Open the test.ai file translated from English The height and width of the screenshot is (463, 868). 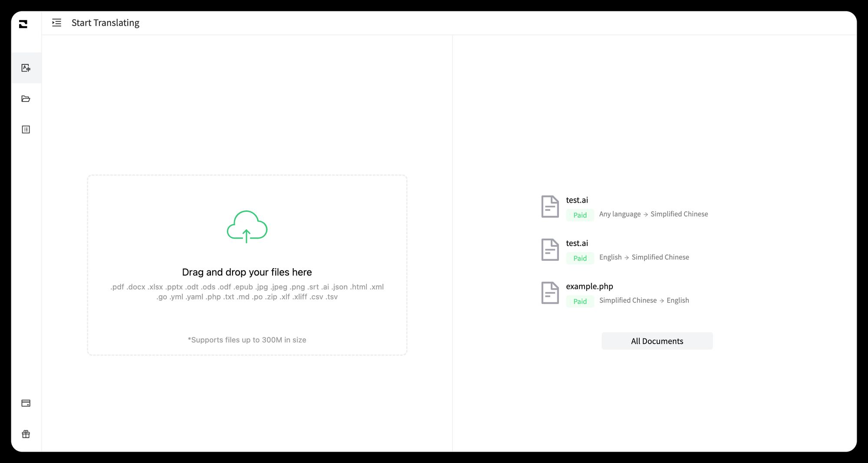click(577, 243)
